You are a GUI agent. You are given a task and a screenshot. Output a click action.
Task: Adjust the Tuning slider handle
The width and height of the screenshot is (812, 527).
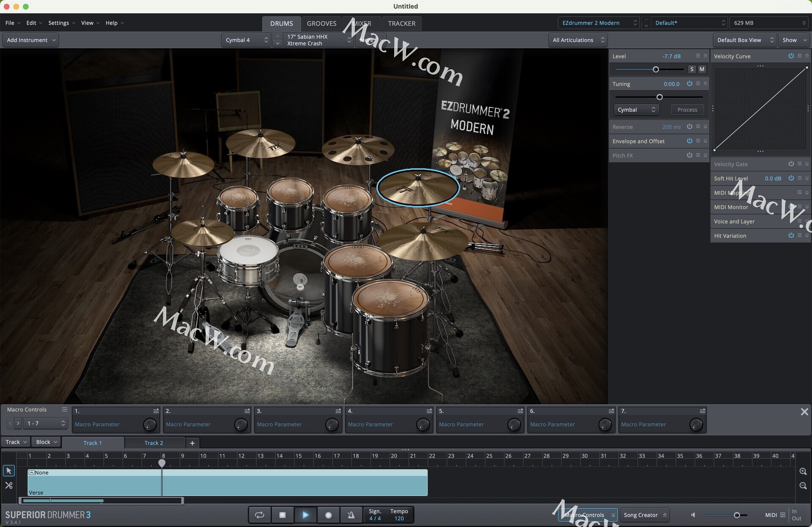pyautogui.click(x=659, y=97)
